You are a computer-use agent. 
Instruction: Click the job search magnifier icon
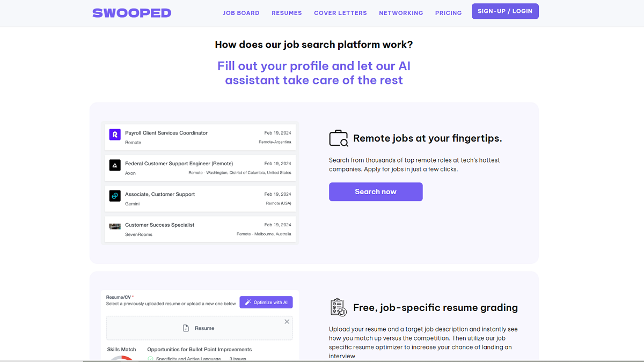click(338, 138)
